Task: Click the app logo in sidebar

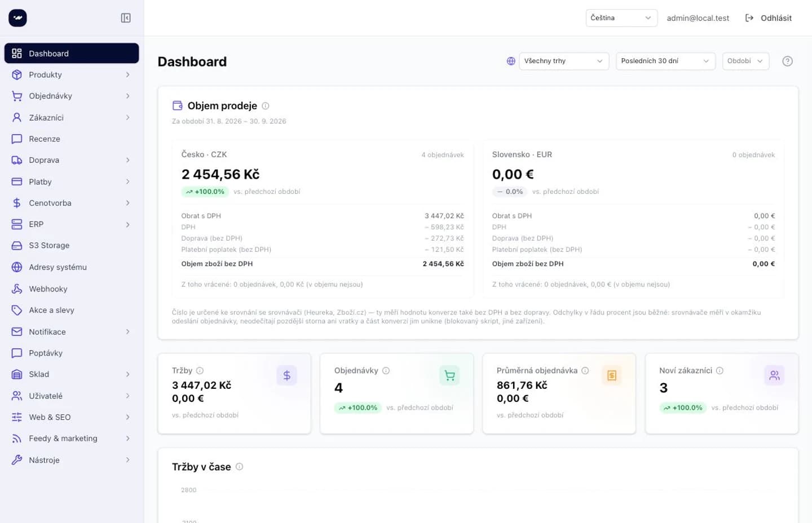Action: (17, 18)
